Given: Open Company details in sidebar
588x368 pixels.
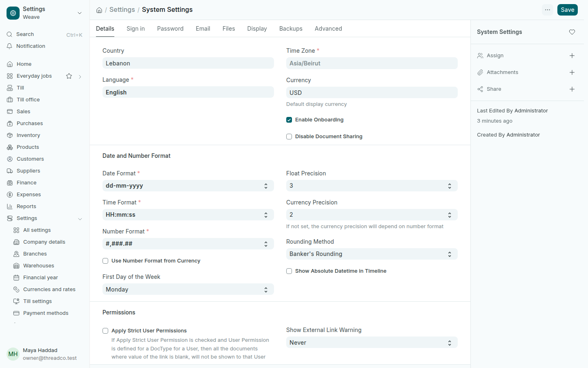Looking at the screenshot, I should [44, 242].
